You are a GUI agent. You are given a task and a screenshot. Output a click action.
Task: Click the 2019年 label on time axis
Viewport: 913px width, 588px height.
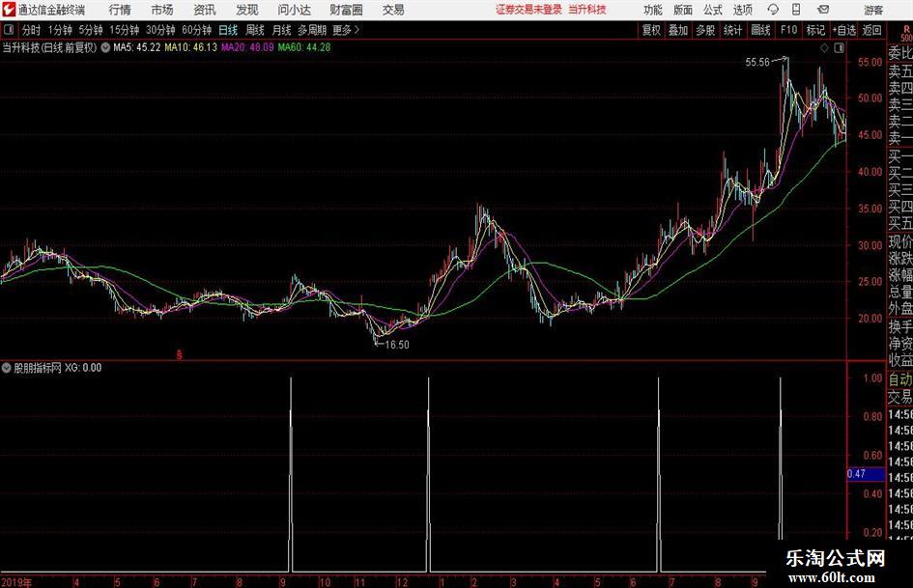(x=16, y=582)
